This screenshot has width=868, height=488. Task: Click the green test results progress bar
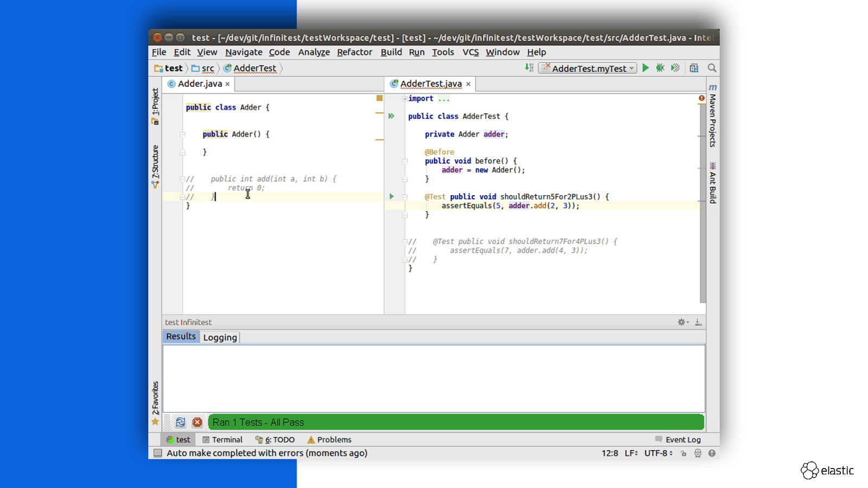coord(456,422)
